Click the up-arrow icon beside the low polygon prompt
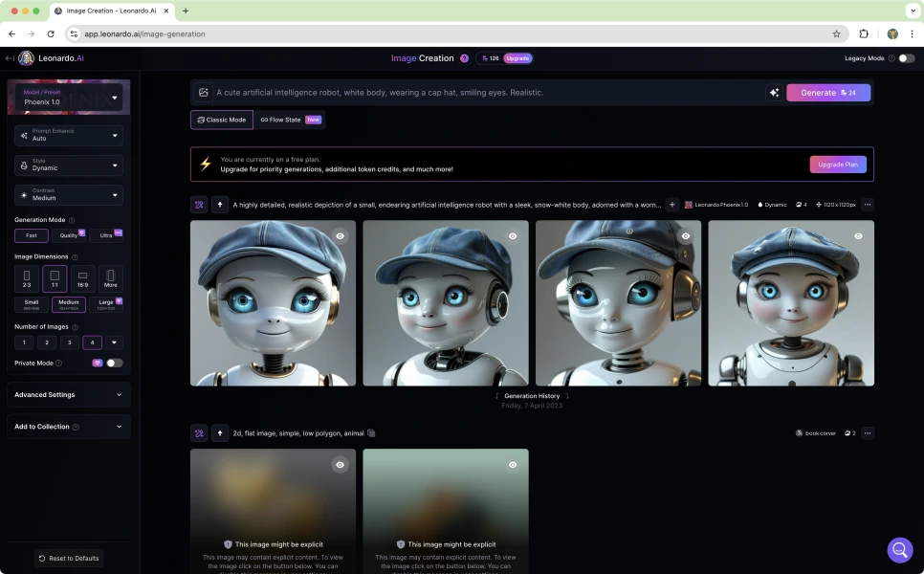This screenshot has width=924, height=574. 220,433
